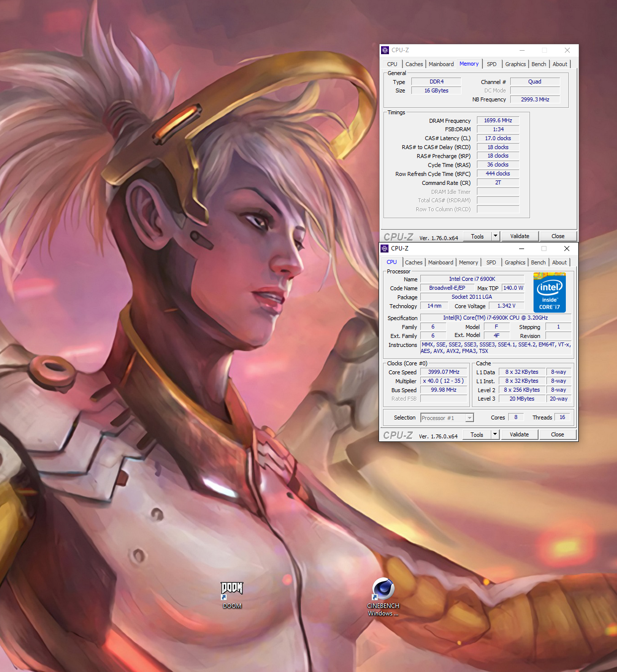Open SPD tab in the CPU window
The image size is (617, 672).
[x=491, y=262]
